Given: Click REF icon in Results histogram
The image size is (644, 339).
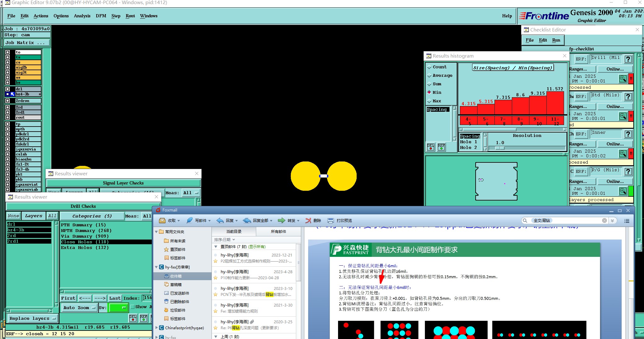Looking at the screenshot, I should [x=441, y=147].
